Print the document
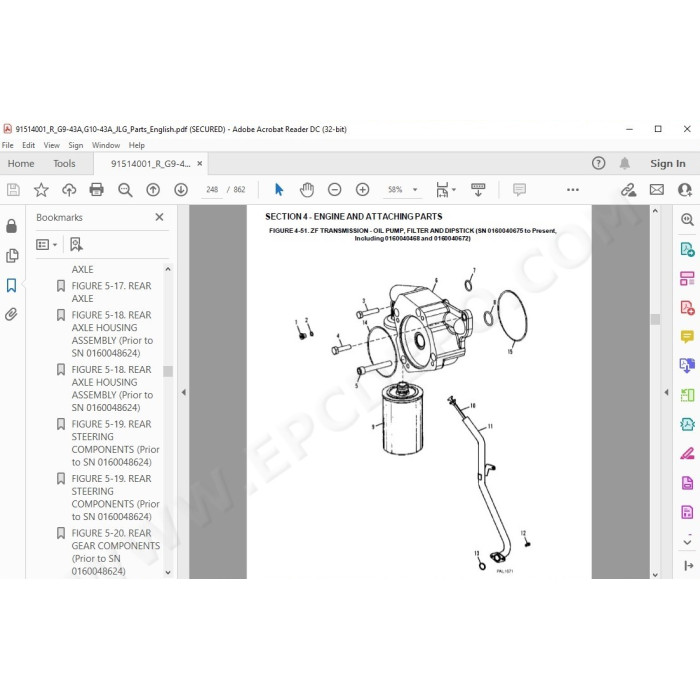This screenshot has width=700, height=700. [x=96, y=190]
